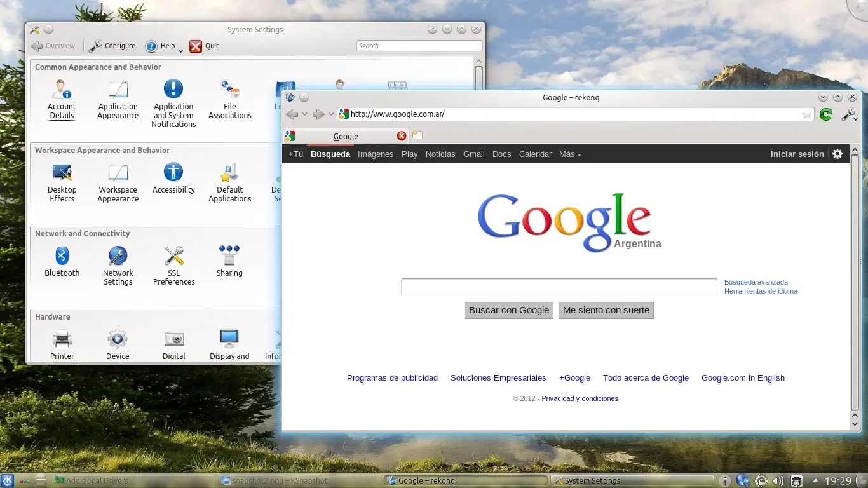Image resolution: width=868 pixels, height=488 pixels.
Task: Click the Buscar con Google button
Action: click(x=509, y=310)
